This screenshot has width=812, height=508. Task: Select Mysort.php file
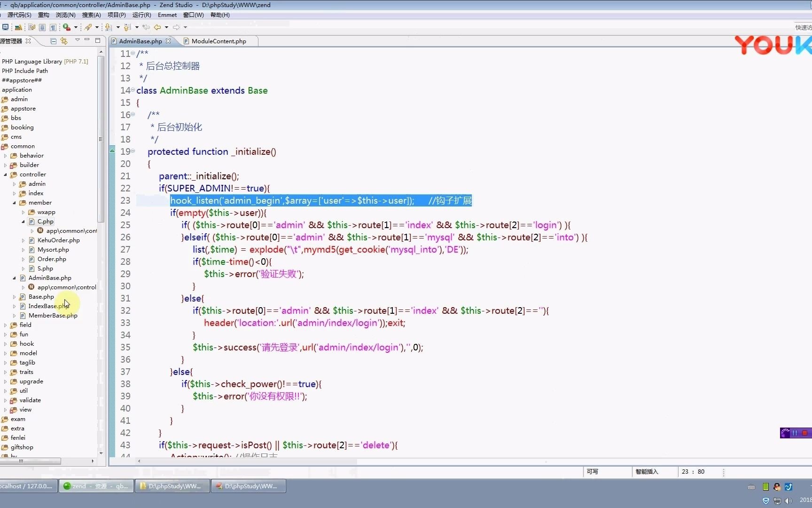[53, 250]
